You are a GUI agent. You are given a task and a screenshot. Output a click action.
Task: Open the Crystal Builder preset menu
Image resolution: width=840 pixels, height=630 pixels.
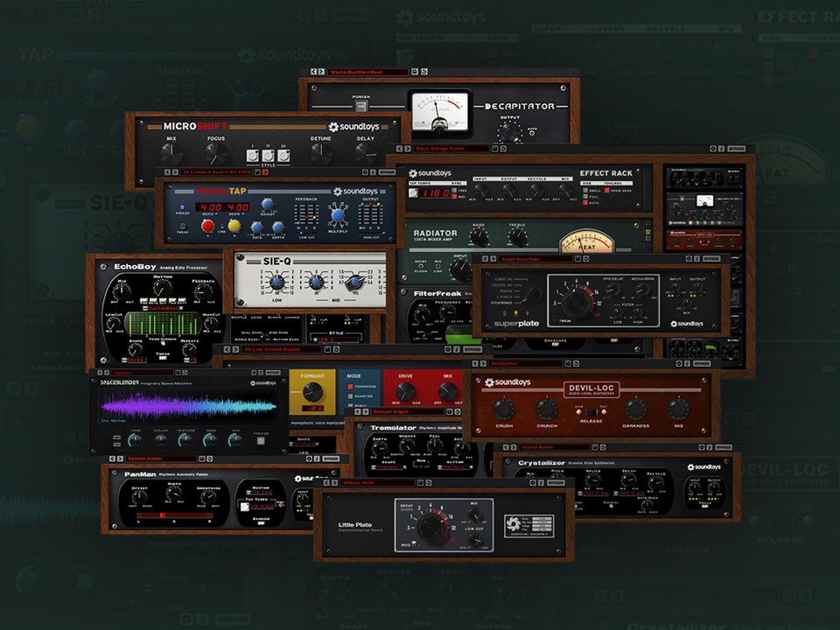[x=553, y=446]
